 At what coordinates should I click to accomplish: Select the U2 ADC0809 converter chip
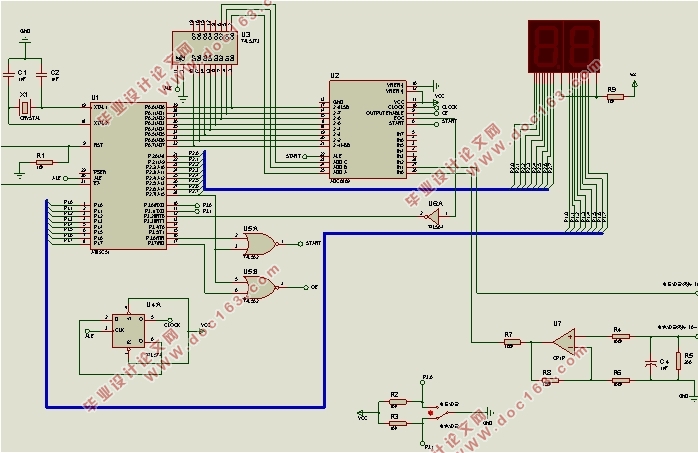point(368,129)
